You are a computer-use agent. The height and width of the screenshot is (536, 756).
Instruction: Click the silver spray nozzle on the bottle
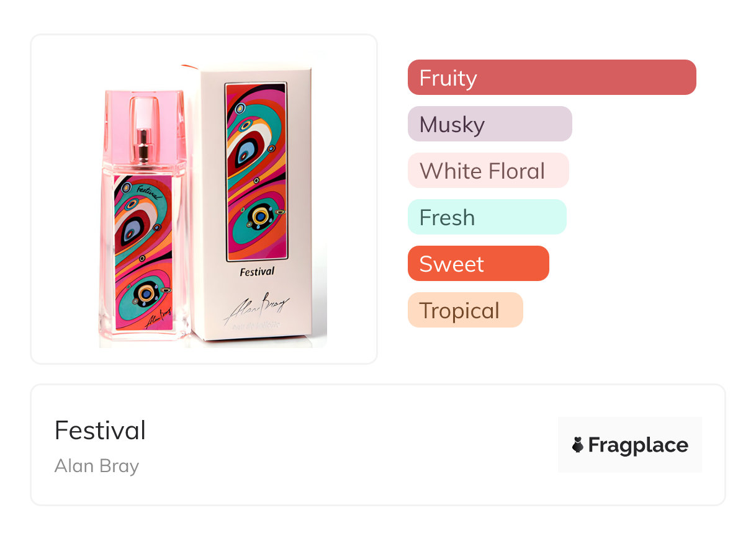click(x=144, y=144)
